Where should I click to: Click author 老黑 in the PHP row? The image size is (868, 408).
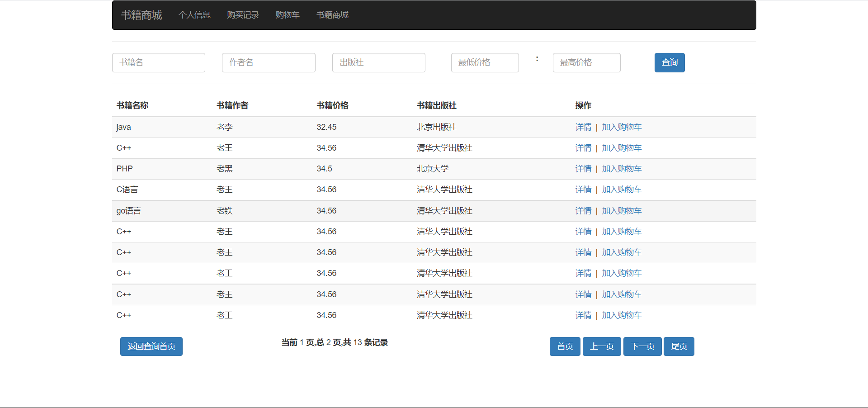click(225, 169)
